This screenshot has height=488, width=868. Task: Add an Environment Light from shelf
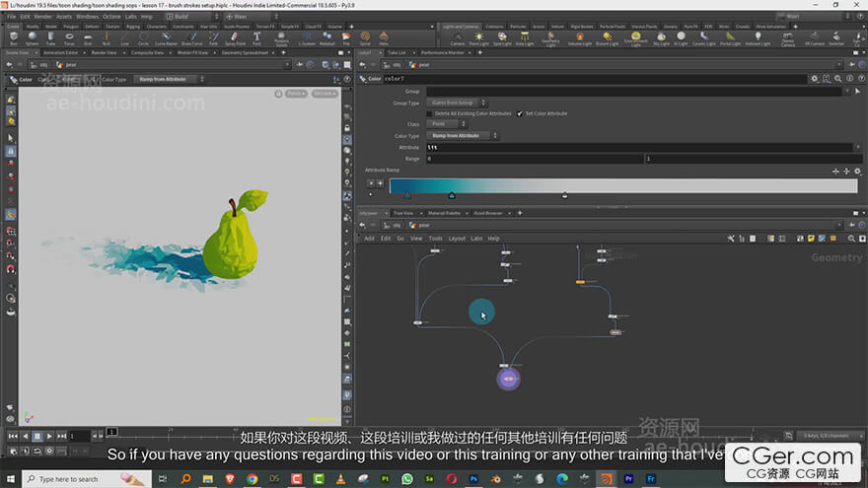click(x=635, y=37)
